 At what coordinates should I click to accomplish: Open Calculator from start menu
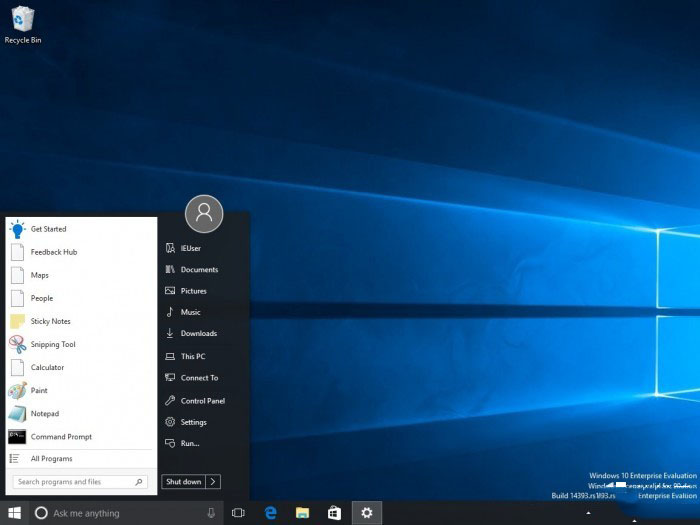81,367
